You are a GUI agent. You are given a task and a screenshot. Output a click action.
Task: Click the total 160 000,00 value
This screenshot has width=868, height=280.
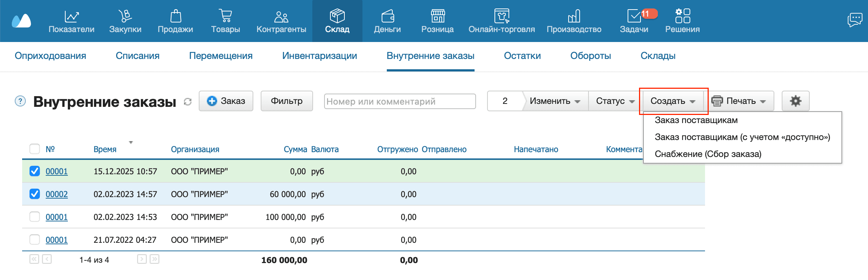pyautogui.click(x=284, y=260)
